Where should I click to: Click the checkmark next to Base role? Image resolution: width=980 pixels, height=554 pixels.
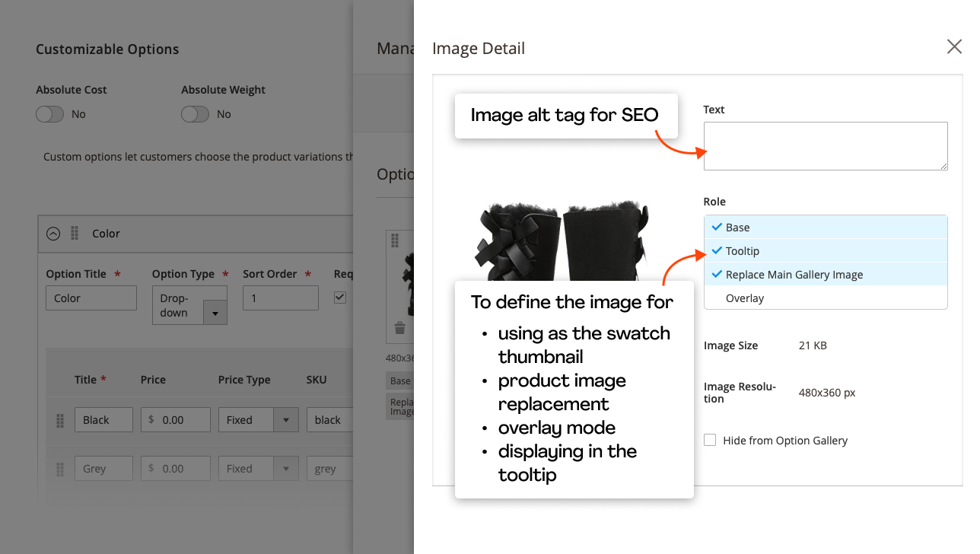pos(716,227)
